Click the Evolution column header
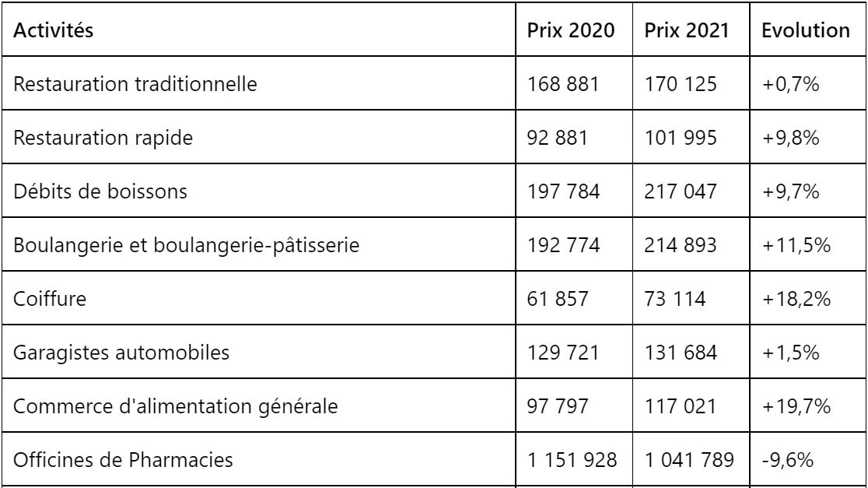The height and width of the screenshot is (488, 868). tap(807, 30)
